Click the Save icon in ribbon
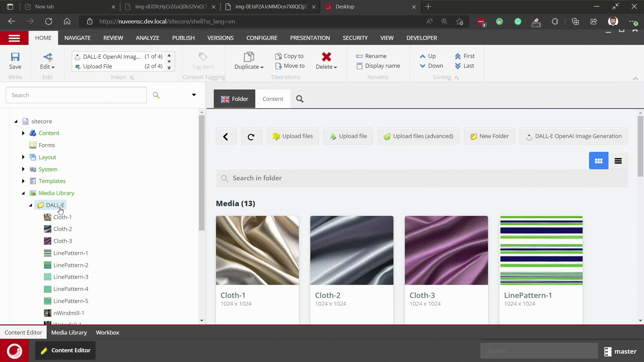Image resolution: width=644 pixels, height=362 pixels. [x=15, y=57]
